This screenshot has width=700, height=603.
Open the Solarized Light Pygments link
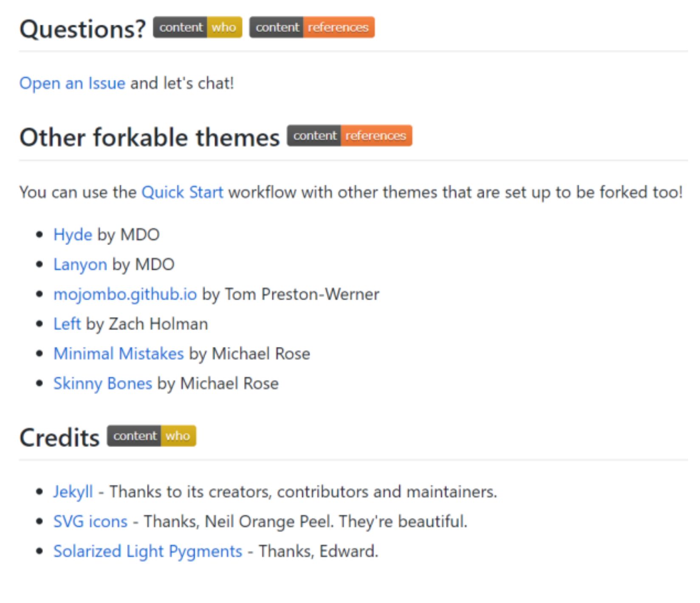coord(148,551)
